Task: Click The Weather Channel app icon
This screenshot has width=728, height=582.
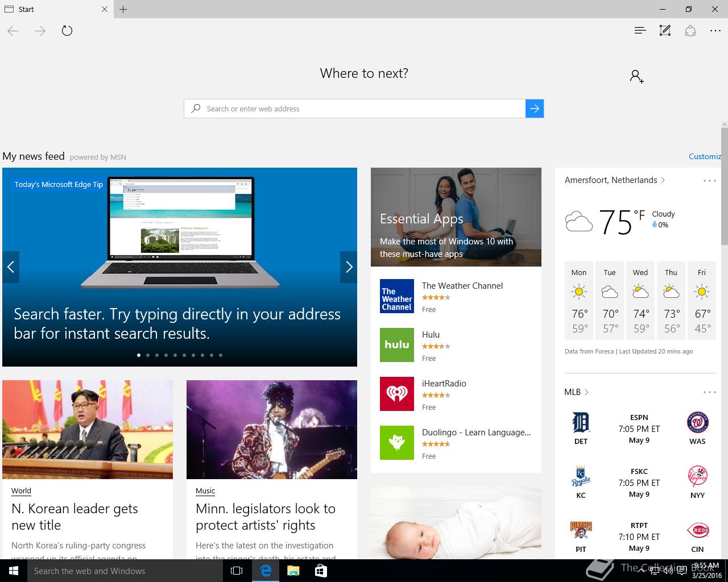Action: (397, 296)
